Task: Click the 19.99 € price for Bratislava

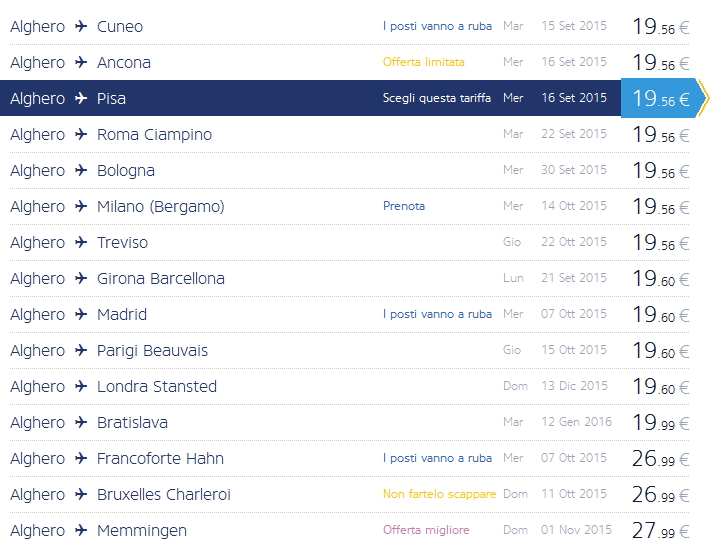Action: 660,423
